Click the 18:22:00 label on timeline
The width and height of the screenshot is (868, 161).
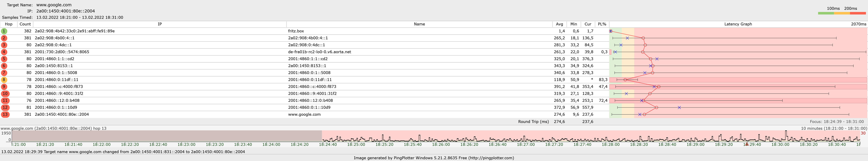coord(101,144)
